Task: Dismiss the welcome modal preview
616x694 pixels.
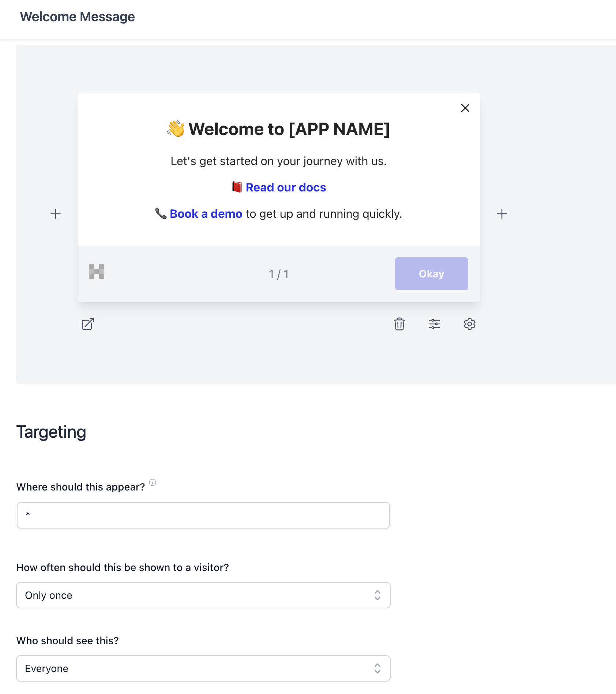Action: tap(465, 108)
